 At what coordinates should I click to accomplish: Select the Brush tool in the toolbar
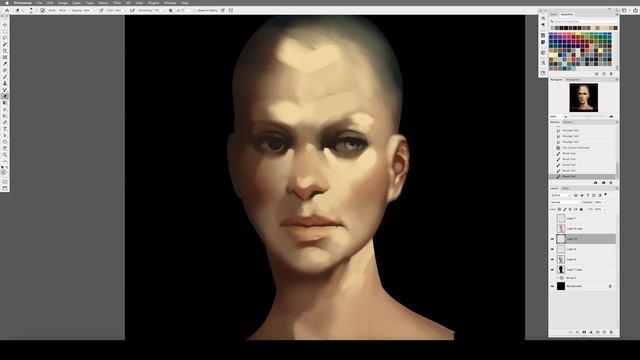pyautogui.click(x=5, y=77)
